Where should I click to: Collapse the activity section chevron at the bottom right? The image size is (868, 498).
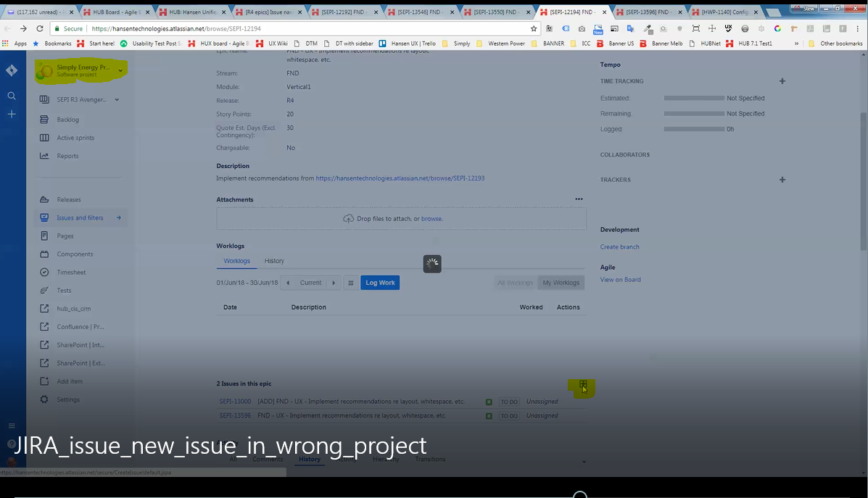(584, 462)
